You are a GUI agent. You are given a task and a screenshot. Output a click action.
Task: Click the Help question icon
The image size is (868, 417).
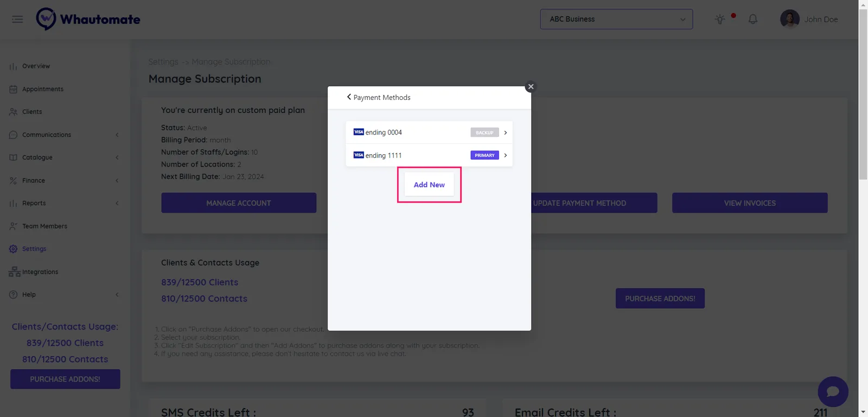click(13, 294)
